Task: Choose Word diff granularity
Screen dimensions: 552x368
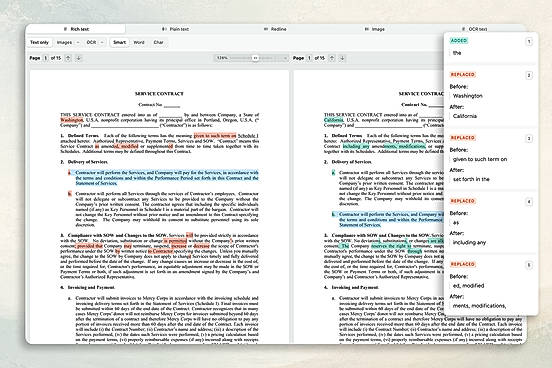Action: 139,42
